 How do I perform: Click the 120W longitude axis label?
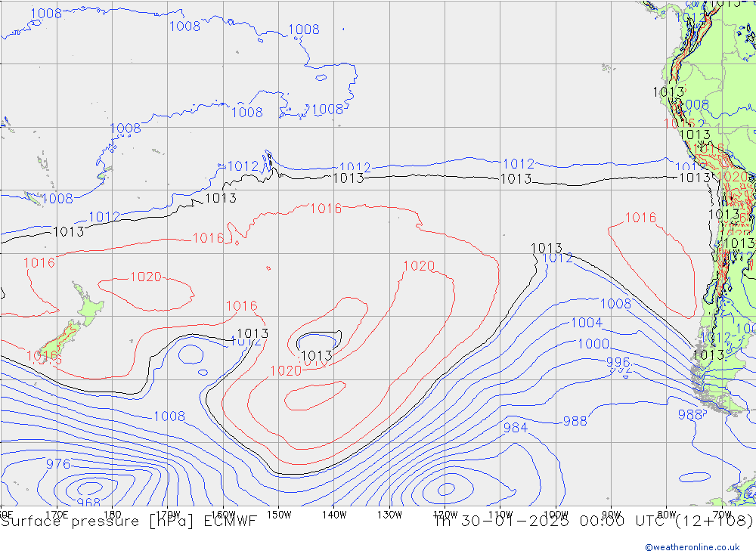[445, 513]
